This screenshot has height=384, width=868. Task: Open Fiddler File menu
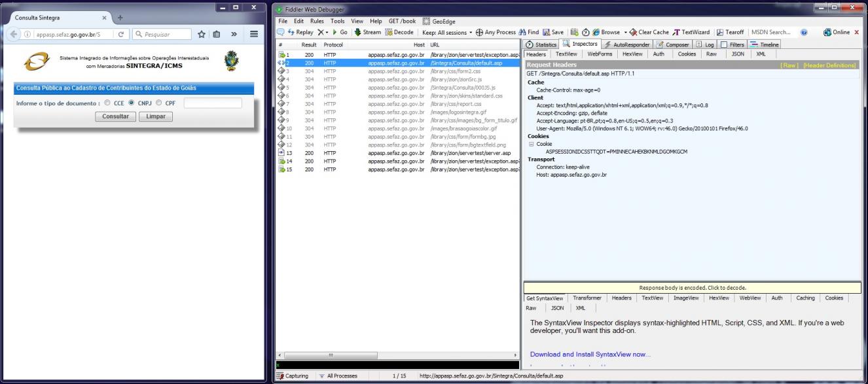coord(283,21)
